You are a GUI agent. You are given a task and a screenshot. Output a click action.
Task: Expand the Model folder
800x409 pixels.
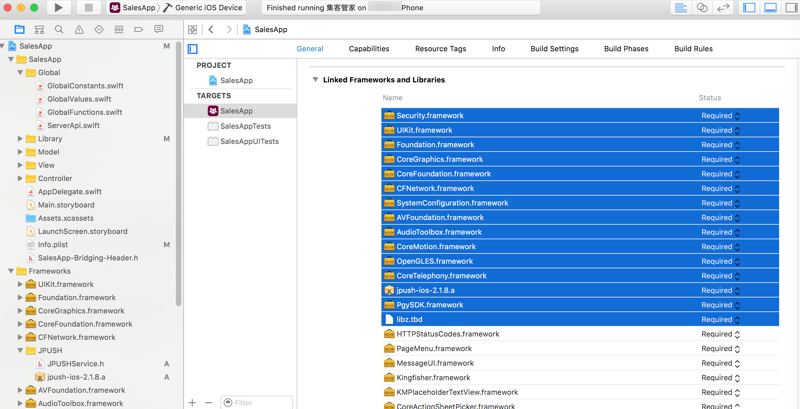(20, 152)
